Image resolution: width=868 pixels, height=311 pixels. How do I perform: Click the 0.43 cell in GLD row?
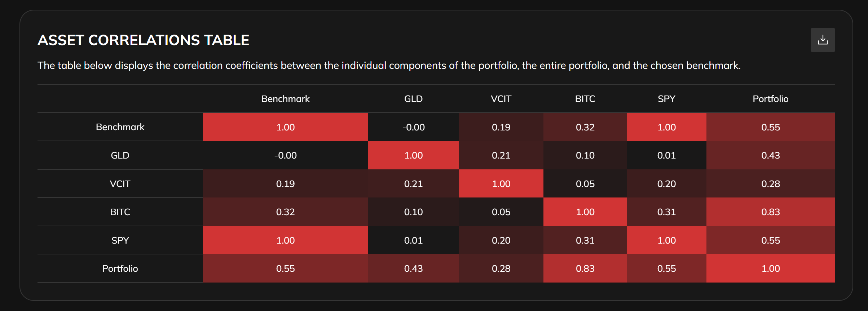(770, 155)
